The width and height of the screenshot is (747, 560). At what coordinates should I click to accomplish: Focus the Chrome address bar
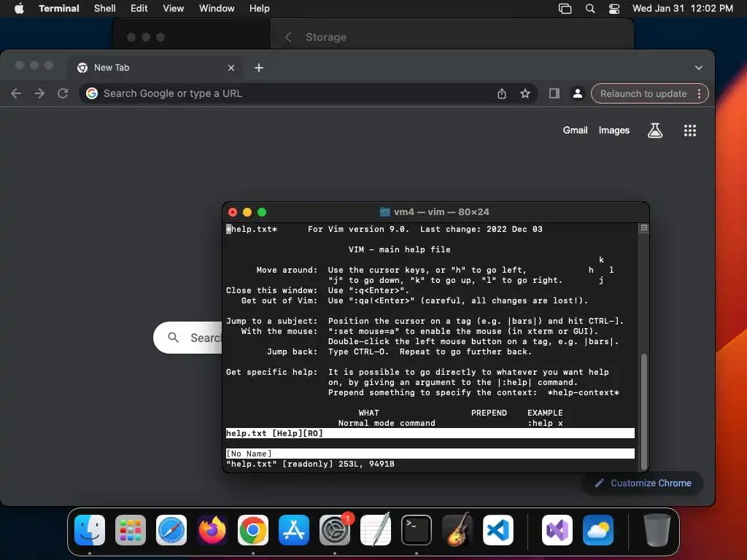click(308, 93)
